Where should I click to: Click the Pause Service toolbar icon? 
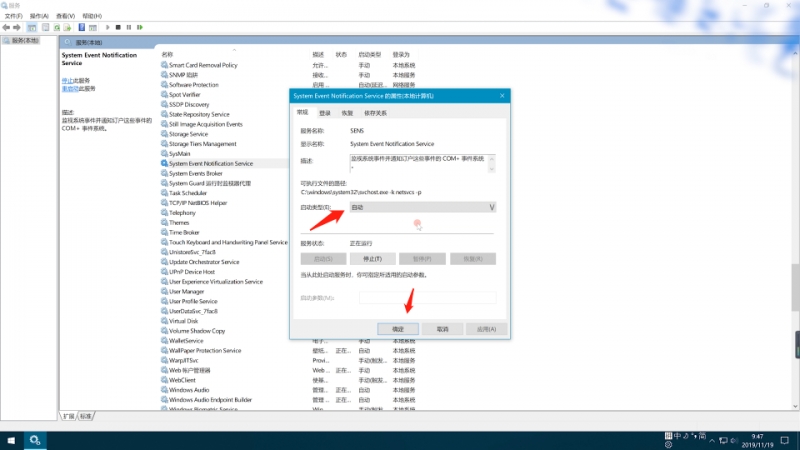[129, 28]
